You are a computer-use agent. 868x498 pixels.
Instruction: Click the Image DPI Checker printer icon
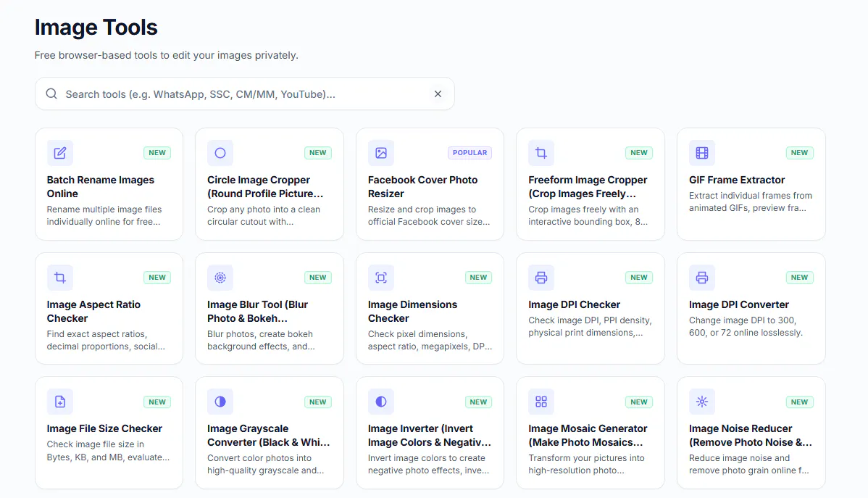[x=541, y=278]
